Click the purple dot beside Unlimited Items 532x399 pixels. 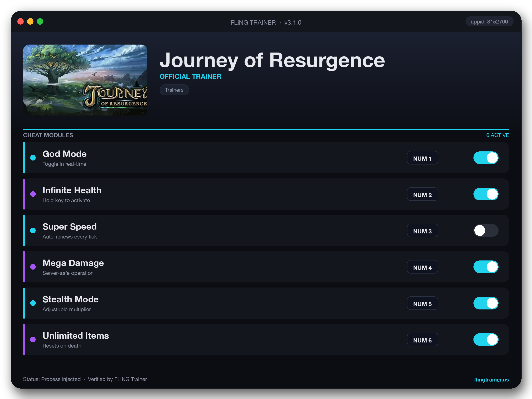click(x=33, y=339)
